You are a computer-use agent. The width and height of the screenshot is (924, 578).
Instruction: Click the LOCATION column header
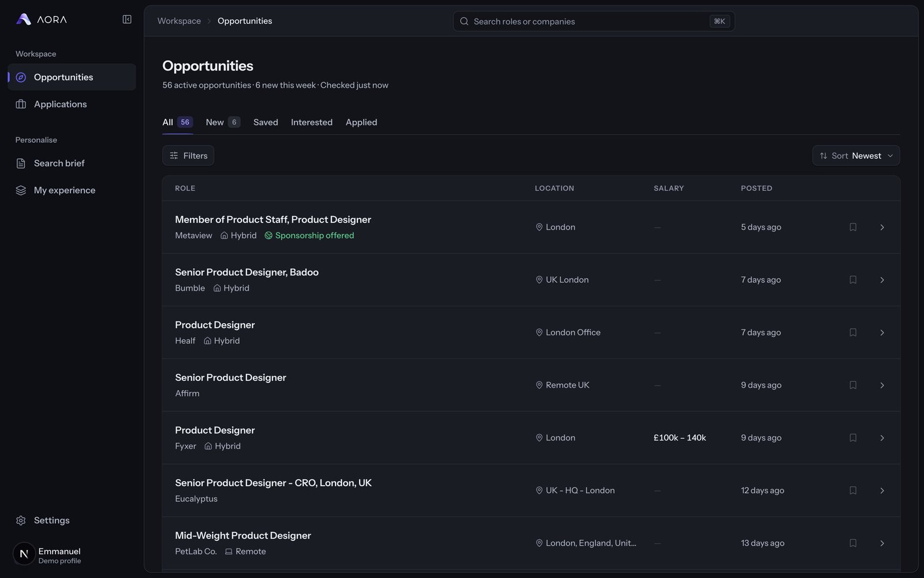[x=554, y=188]
